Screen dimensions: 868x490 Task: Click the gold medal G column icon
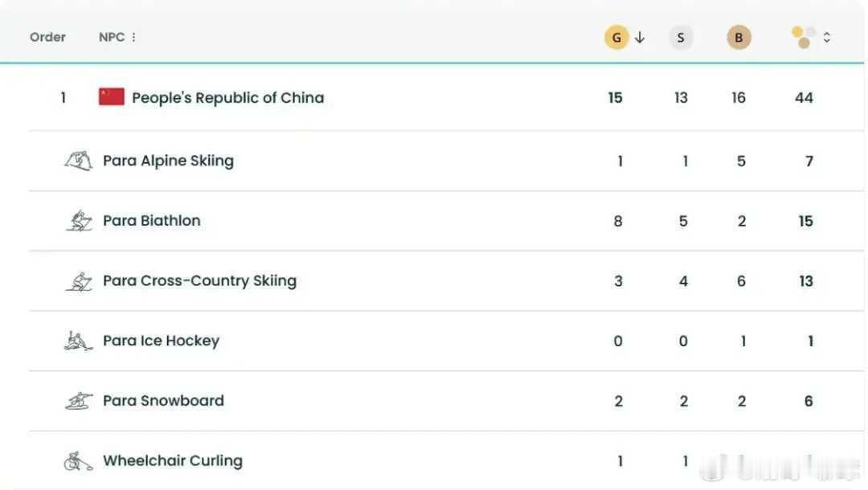pos(616,37)
